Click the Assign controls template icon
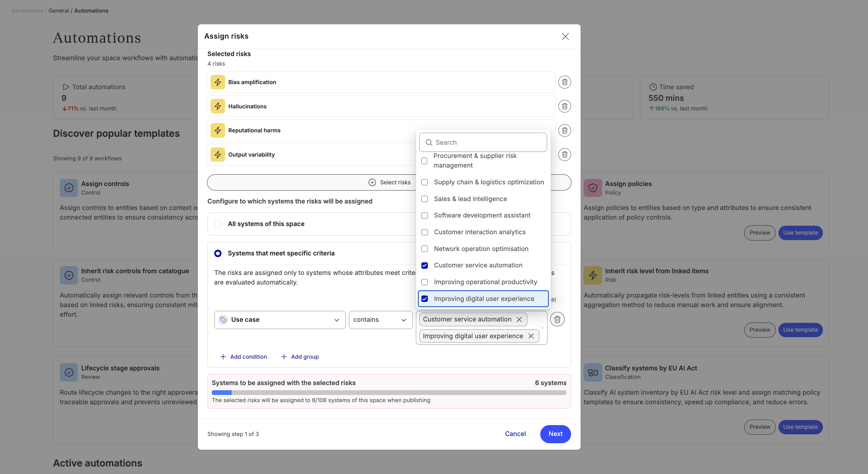 69,188
